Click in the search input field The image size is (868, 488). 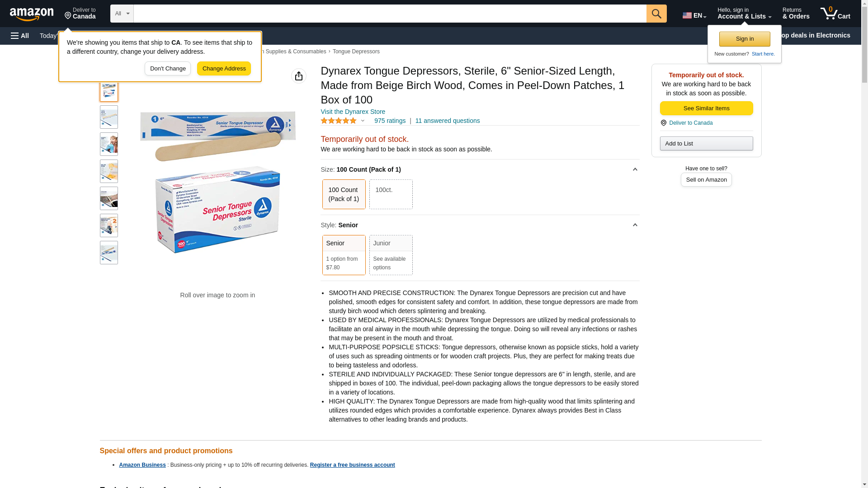click(x=390, y=14)
